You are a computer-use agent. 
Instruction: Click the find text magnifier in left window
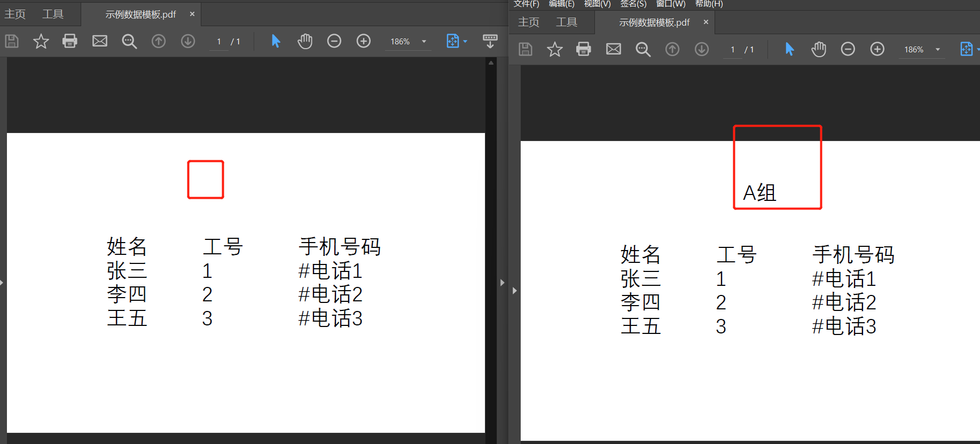(129, 41)
